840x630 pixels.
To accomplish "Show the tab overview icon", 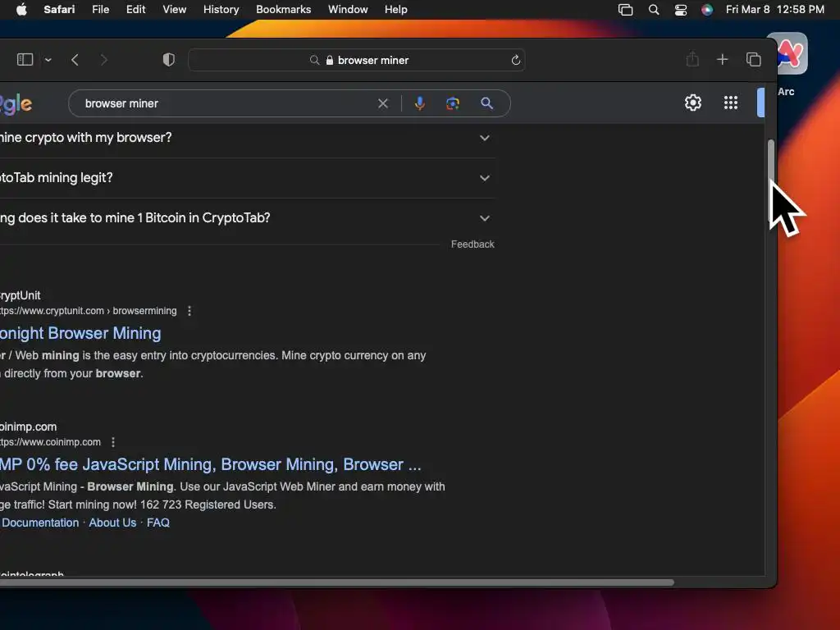I will coord(754,59).
